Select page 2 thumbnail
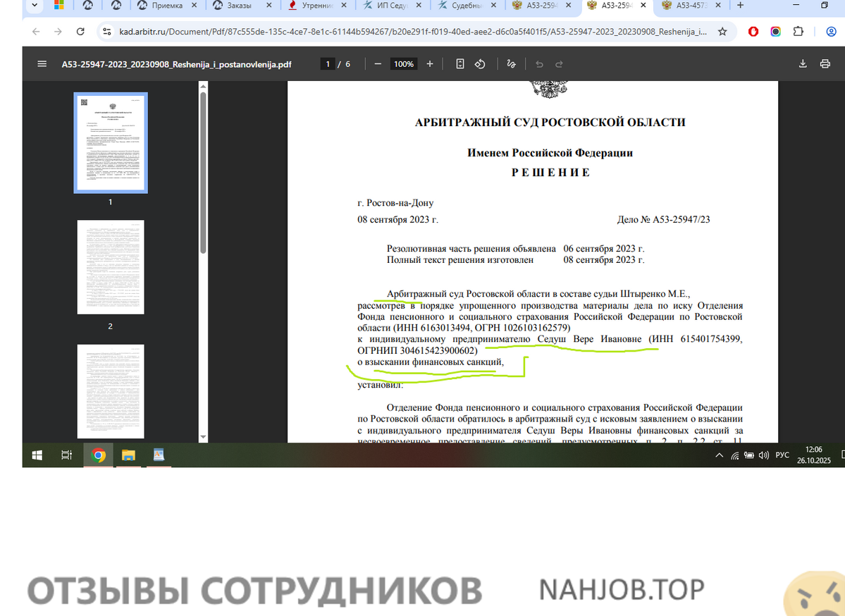The width and height of the screenshot is (845, 616). point(111,267)
